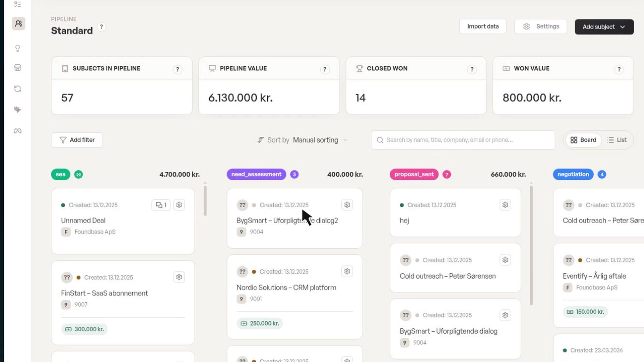Click the need_assessment stage label
Screen dimensions: 644x362
(x=256, y=174)
